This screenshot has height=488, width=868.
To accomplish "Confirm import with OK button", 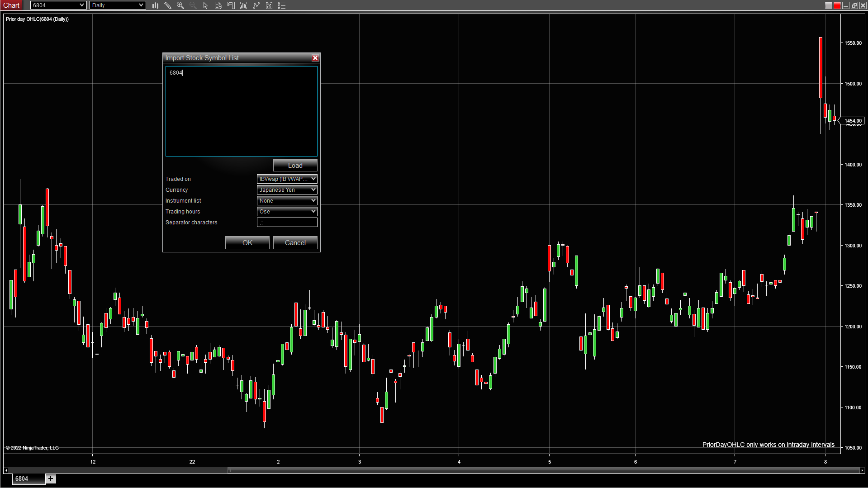I will point(247,243).
